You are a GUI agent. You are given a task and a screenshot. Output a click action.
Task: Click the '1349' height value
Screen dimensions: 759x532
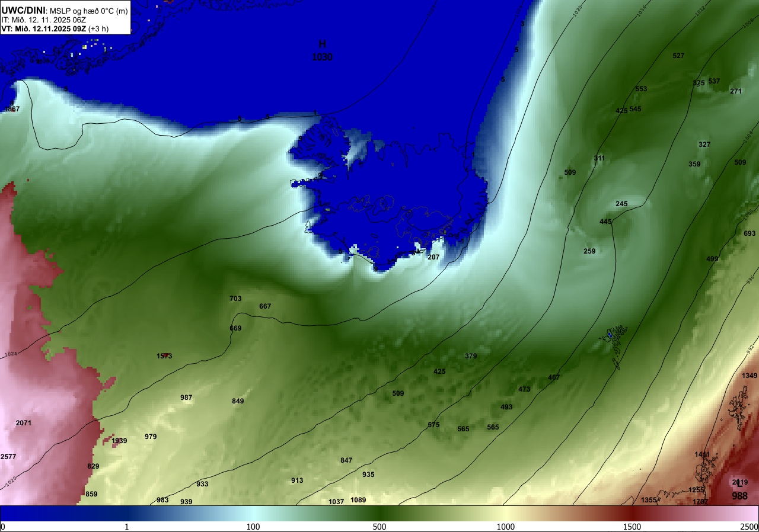750,376
